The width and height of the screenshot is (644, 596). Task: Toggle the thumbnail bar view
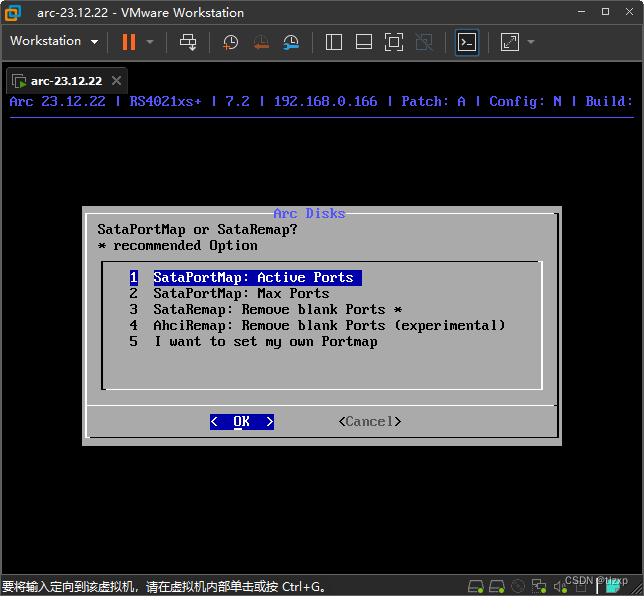[x=364, y=42]
